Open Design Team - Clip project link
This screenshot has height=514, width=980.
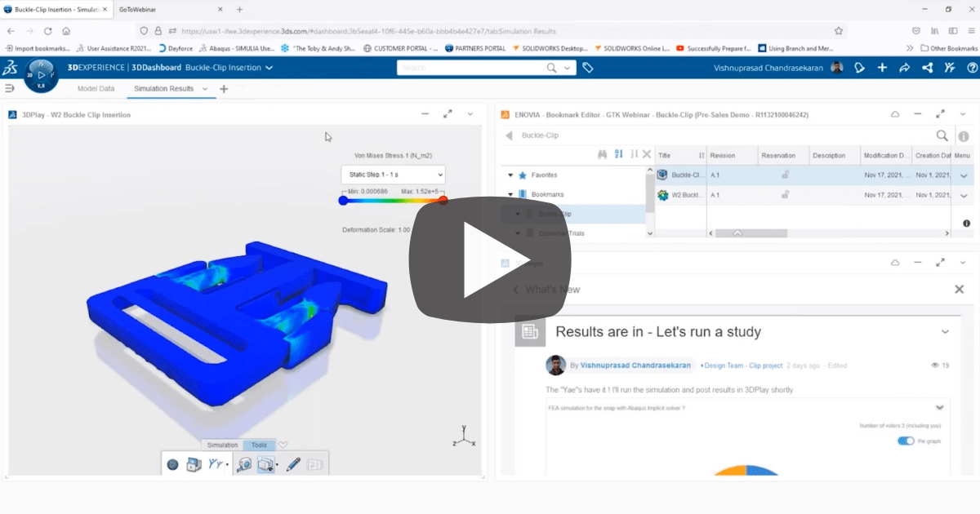click(x=742, y=366)
